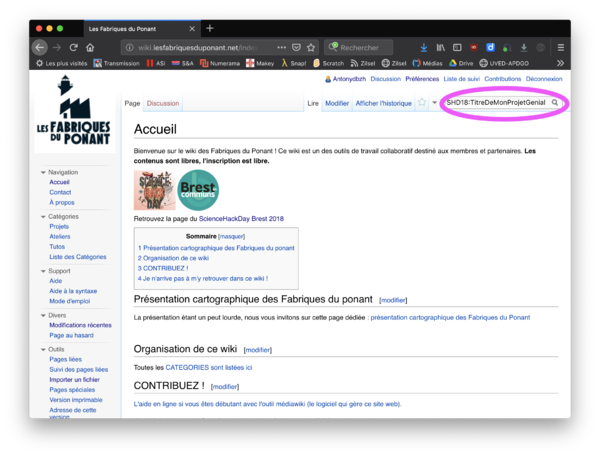This screenshot has height=457, width=600.
Task: Open the more actions dropdown arrow beside the star
Action: pos(435,103)
